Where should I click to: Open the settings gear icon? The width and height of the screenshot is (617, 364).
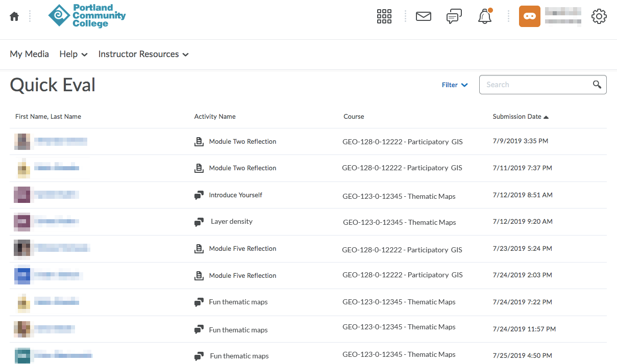[599, 16]
